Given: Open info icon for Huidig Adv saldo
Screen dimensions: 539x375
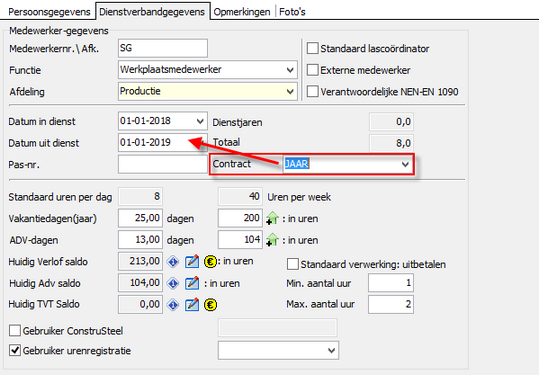Looking at the screenshot, I should point(173,283).
